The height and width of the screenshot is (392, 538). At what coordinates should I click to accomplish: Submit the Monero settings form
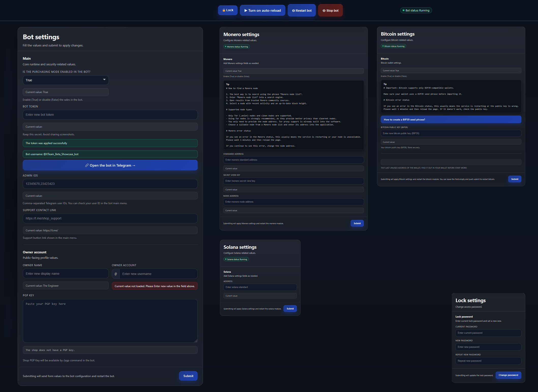(x=357, y=223)
